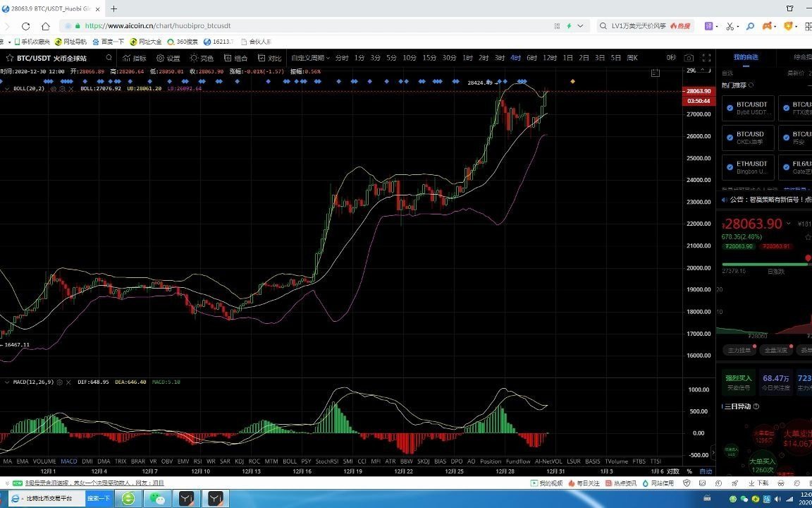This screenshot has height=508, width=812.
Task: Select the 4时 timeframe
Action: click(515, 58)
